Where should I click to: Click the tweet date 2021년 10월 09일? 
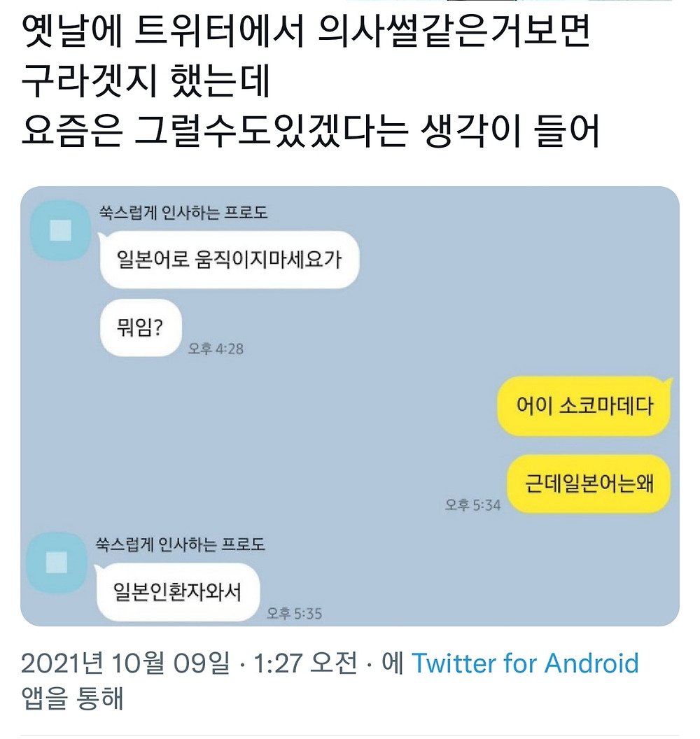coord(125,663)
